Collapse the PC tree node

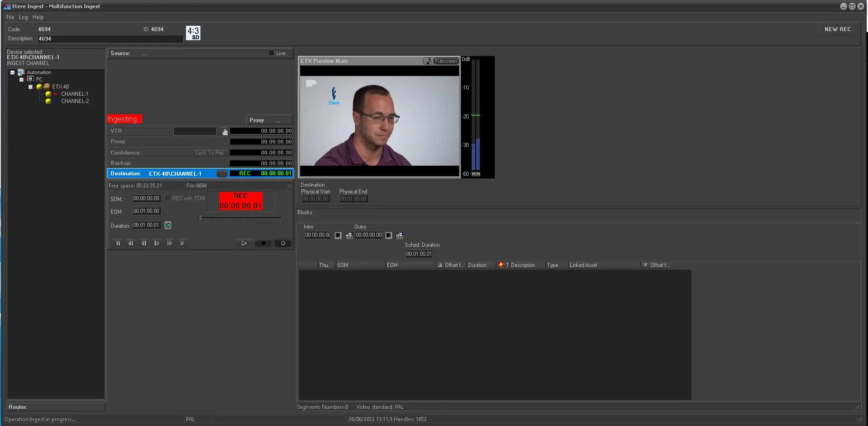point(21,80)
